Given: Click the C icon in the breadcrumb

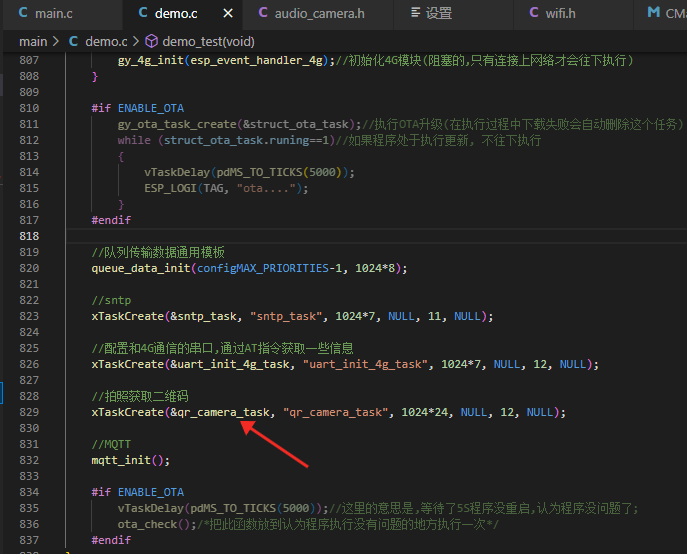Looking at the screenshot, I should tap(74, 41).
